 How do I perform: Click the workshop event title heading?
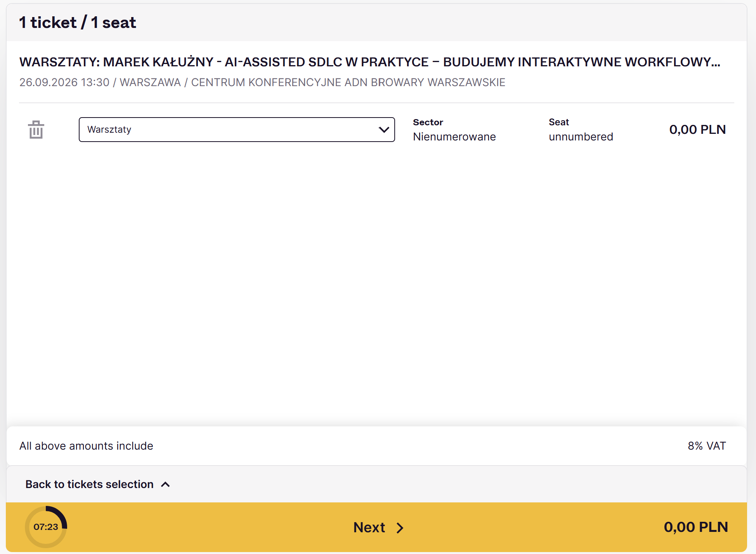click(x=370, y=62)
